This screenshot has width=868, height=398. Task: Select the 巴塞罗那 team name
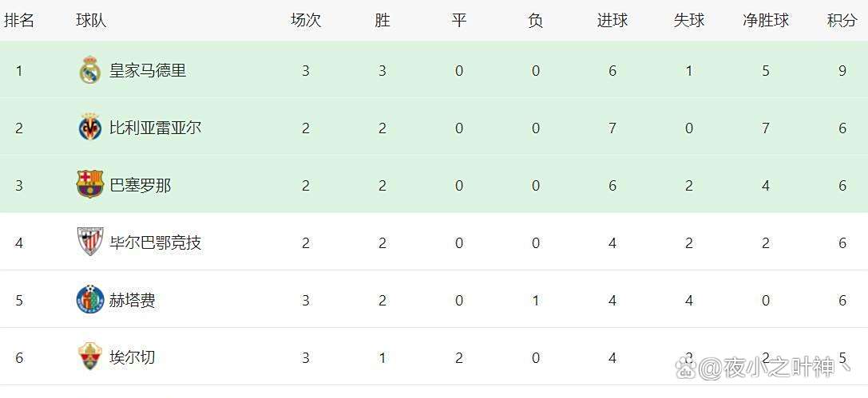pyautogui.click(x=140, y=185)
